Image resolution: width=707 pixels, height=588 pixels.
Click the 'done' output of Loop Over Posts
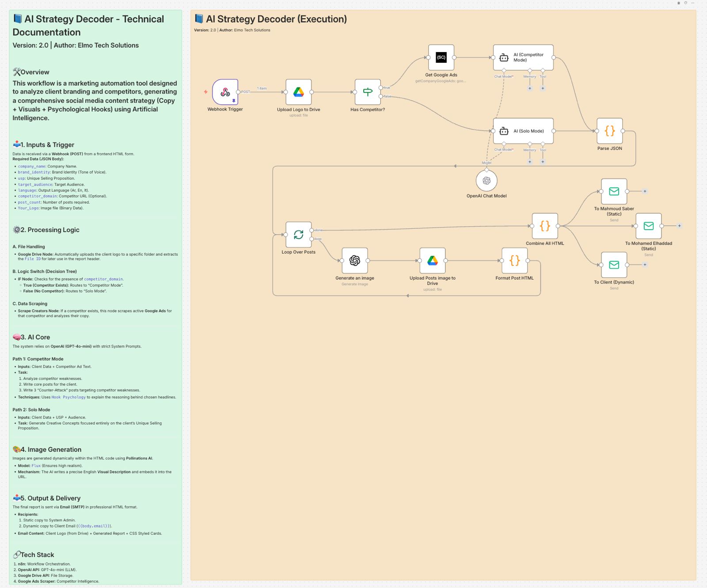pyautogui.click(x=312, y=230)
